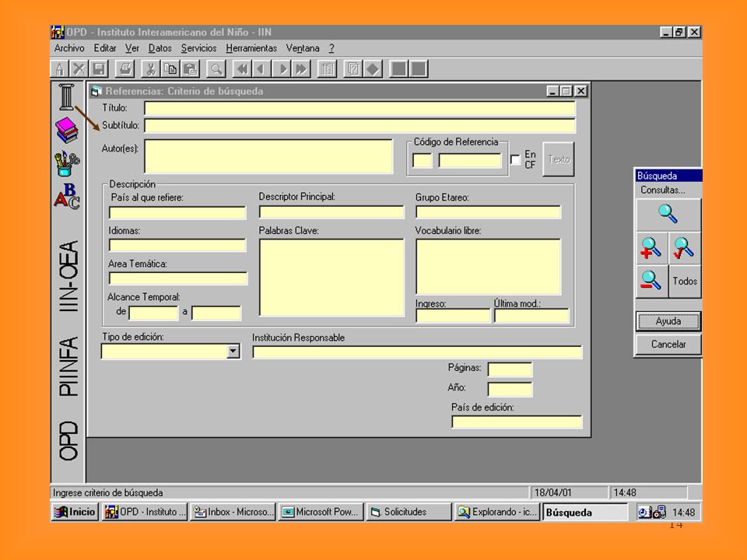The image size is (747, 560).
Task: Click the Título input field
Action: click(359, 109)
